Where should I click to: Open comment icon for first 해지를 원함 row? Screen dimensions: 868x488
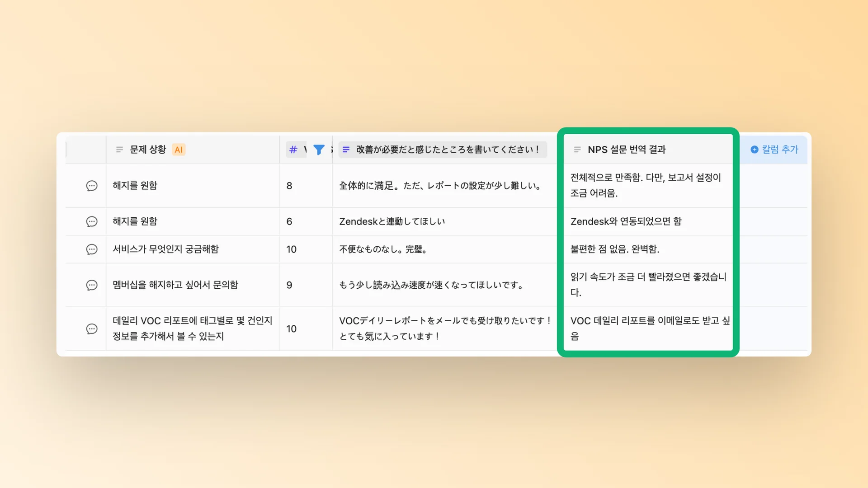(x=92, y=186)
